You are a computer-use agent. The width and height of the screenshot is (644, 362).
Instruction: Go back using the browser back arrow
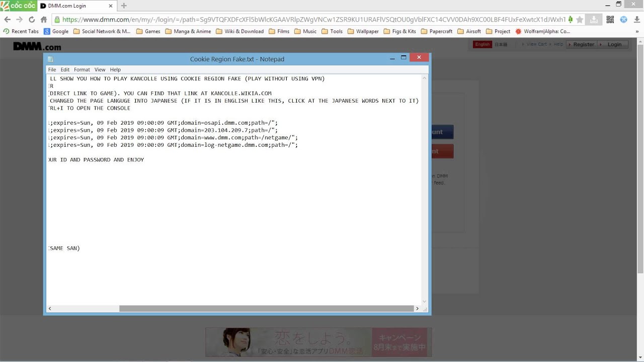pyautogui.click(x=7, y=20)
